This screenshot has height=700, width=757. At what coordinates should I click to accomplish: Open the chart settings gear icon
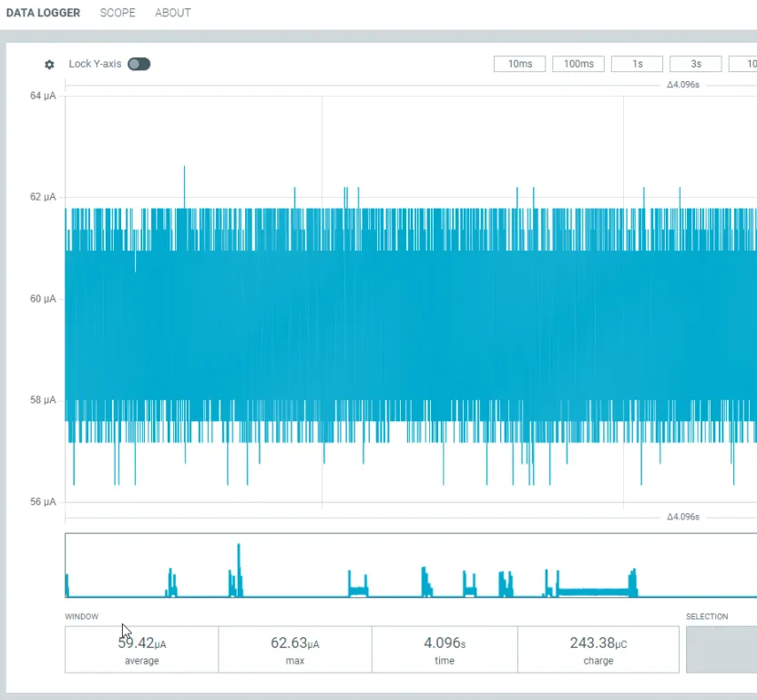49,64
